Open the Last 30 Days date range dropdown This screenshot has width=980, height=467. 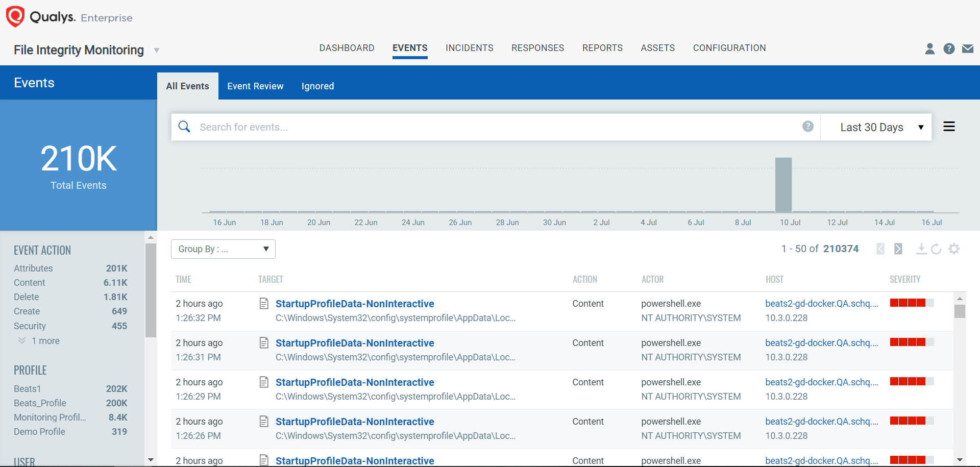pyautogui.click(x=881, y=127)
